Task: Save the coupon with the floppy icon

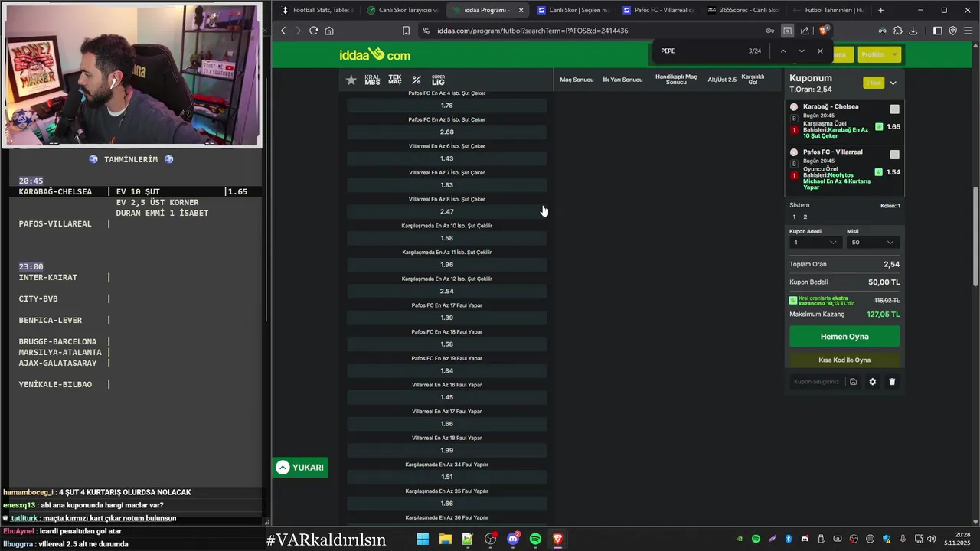Action: tap(853, 382)
